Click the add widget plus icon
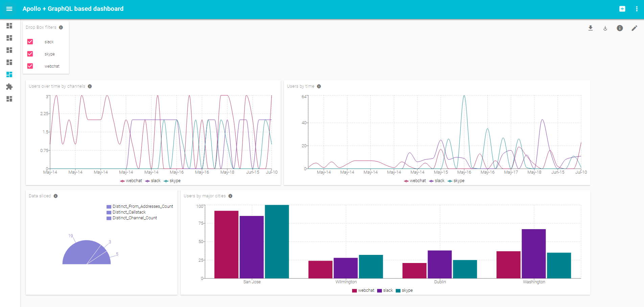Viewport: 644px width, 307px height. coord(622,9)
